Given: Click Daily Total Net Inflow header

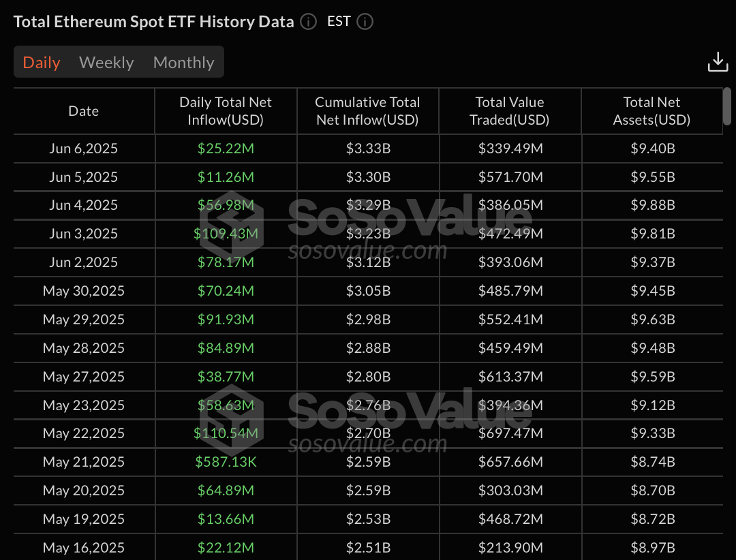Looking at the screenshot, I should pos(226,111).
